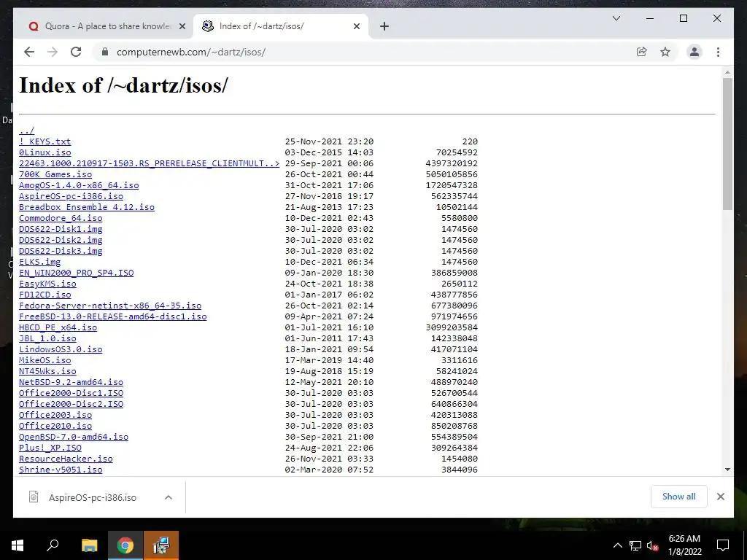The height and width of the screenshot is (560, 747).
Task: Download Office2000-Disc2.ISO
Action: coord(71,404)
